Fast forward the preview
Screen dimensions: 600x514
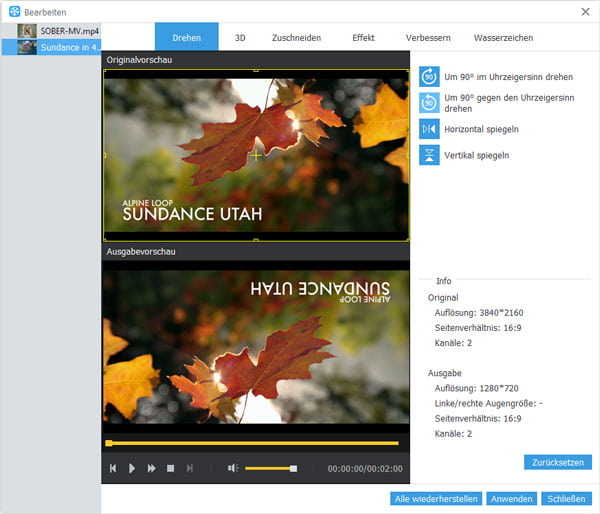(x=152, y=468)
